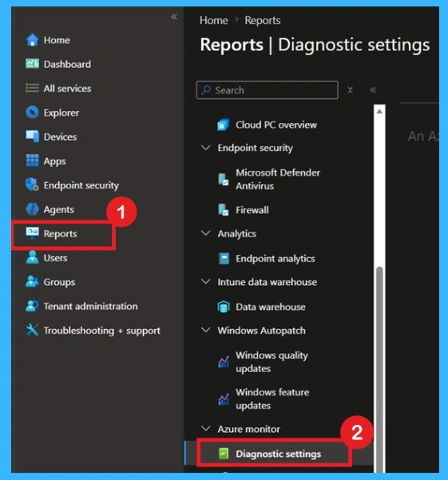Collapse the Intune data warehouse section chevron
The width and height of the screenshot is (448, 480).
tap(206, 282)
